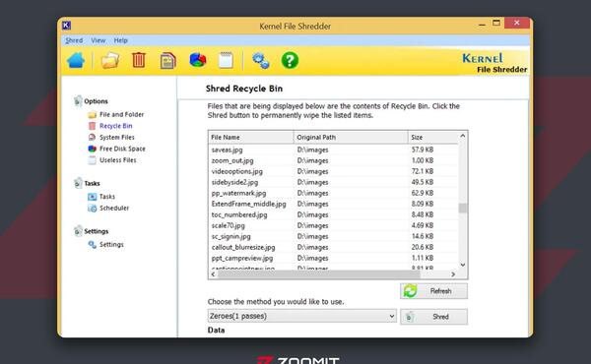Select scale70.jpg row
Image resolution: width=591 pixels, height=364 pixels.
(x=334, y=225)
